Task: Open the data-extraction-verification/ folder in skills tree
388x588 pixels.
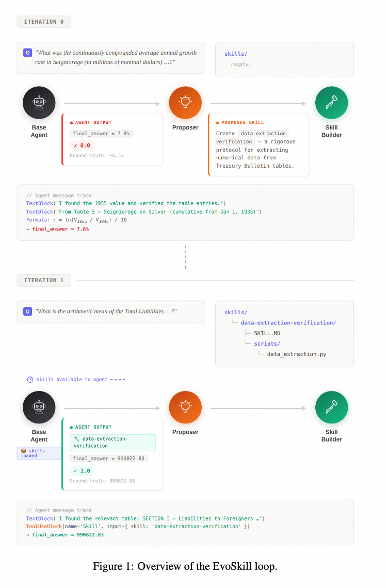Action: click(x=288, y=322)
